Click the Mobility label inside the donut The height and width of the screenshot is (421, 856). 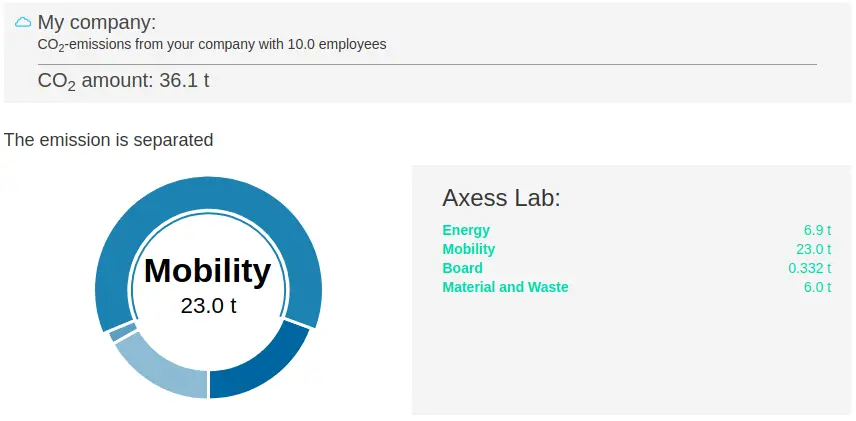pos(207,270)
